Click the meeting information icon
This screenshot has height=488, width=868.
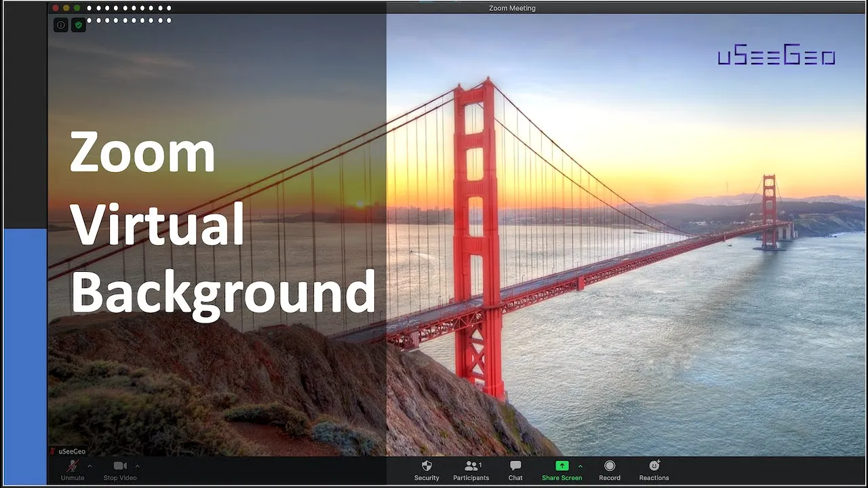(x=61, y=25)
